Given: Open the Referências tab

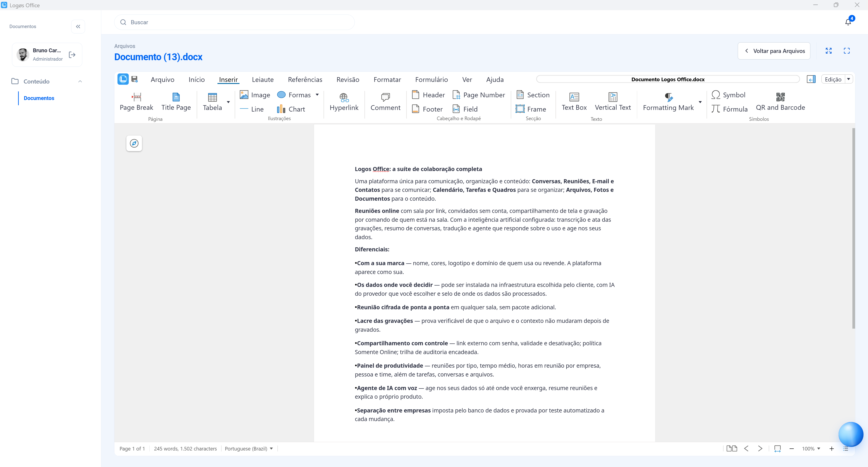Looking at the screenshot, I should pos(305,79).
